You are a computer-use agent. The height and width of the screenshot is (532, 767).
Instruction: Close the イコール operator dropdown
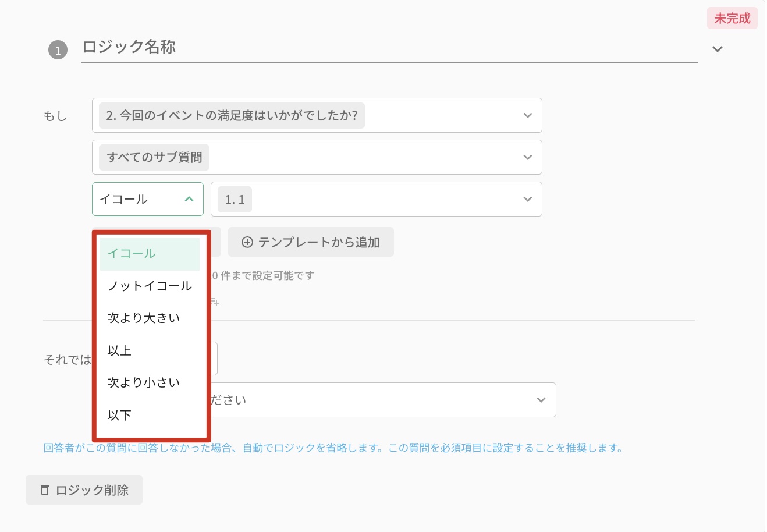pos(148,199)
